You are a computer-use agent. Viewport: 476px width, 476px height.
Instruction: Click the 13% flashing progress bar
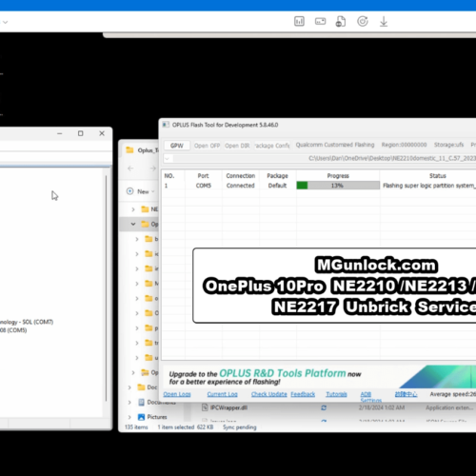(338, 186)
